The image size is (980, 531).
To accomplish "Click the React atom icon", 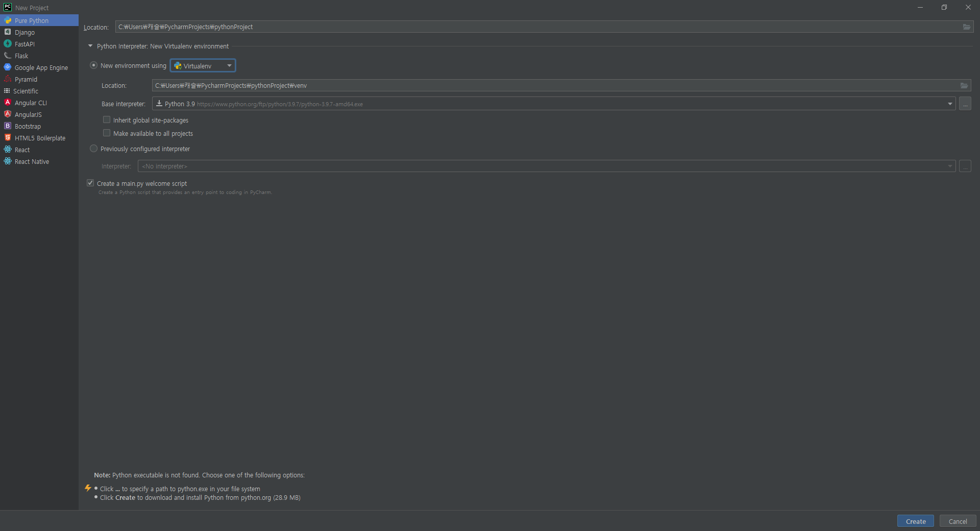I will click(x=8, y=150).
